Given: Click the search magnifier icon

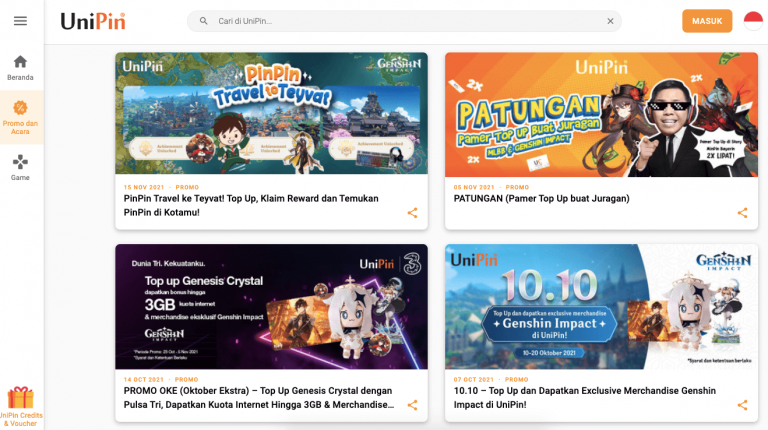Looking at the screenshot, I should tap(203, 21).
